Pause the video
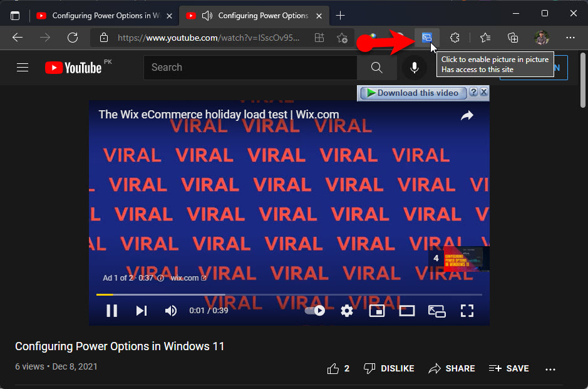 [x=111, y=311]
